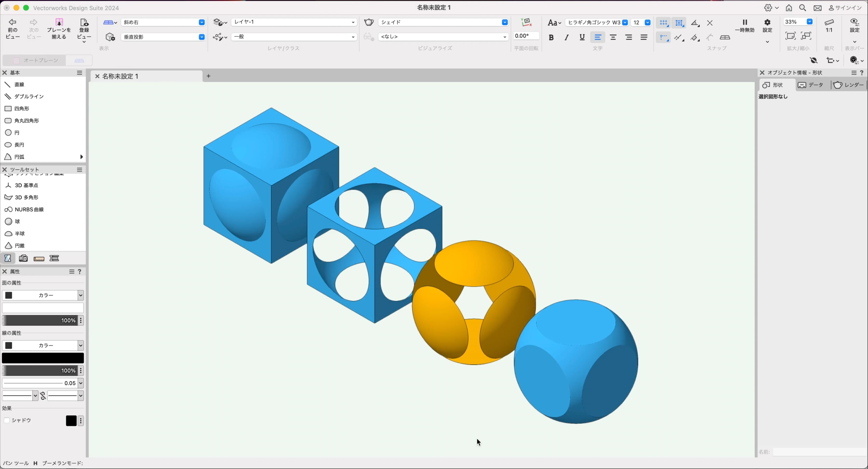Click the white fill color swatch
The image size is (868, 469).
pos(43,308)
